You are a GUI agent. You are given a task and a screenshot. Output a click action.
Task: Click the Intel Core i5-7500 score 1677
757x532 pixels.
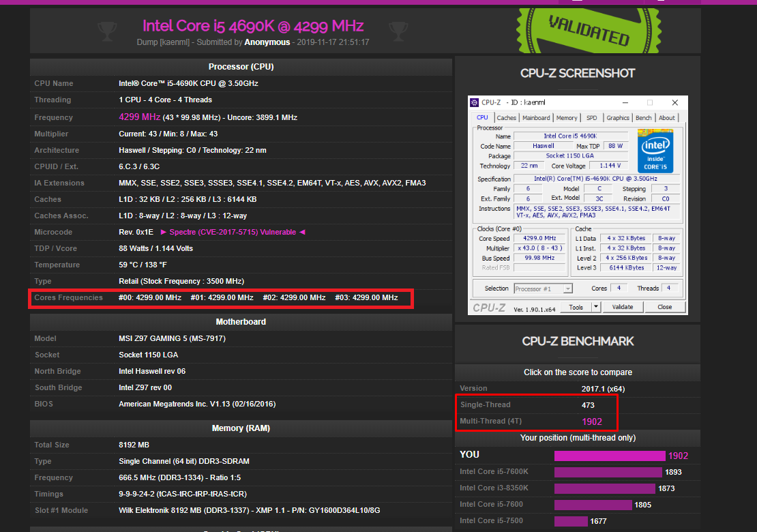point(598,521)
